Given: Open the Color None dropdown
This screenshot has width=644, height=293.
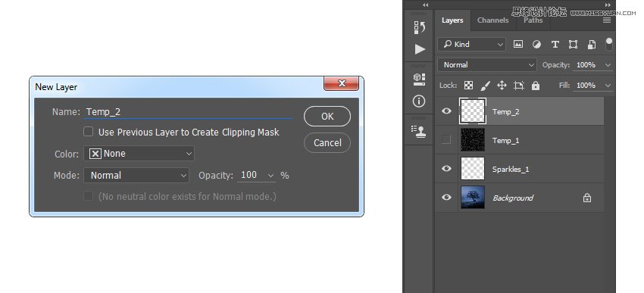Looking at the screenshot, I should click(x=139, y=154).
